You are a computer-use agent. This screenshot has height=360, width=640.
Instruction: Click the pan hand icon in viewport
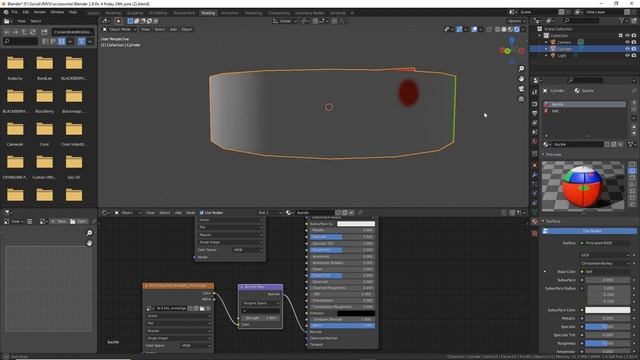point(521,79)
